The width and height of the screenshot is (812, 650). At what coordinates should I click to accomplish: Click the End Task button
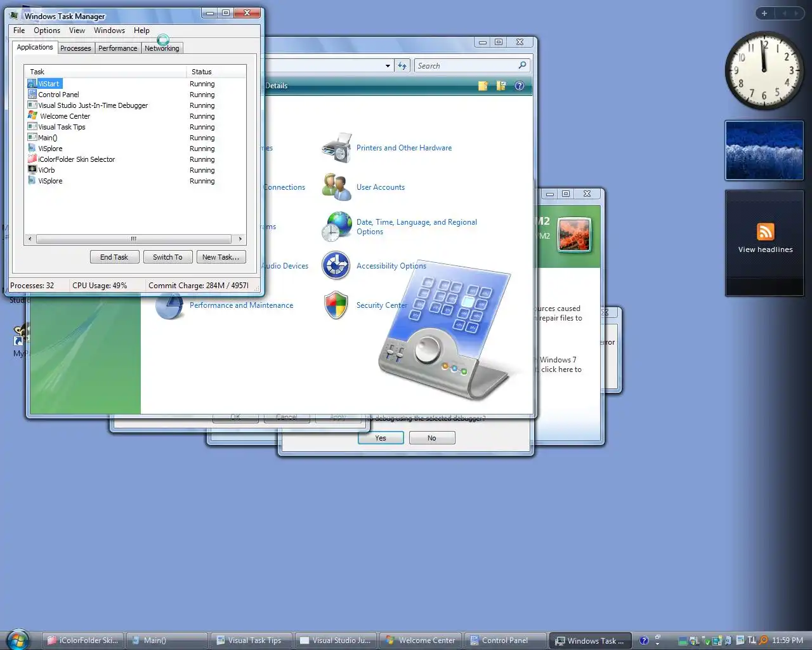pos(114,257)
